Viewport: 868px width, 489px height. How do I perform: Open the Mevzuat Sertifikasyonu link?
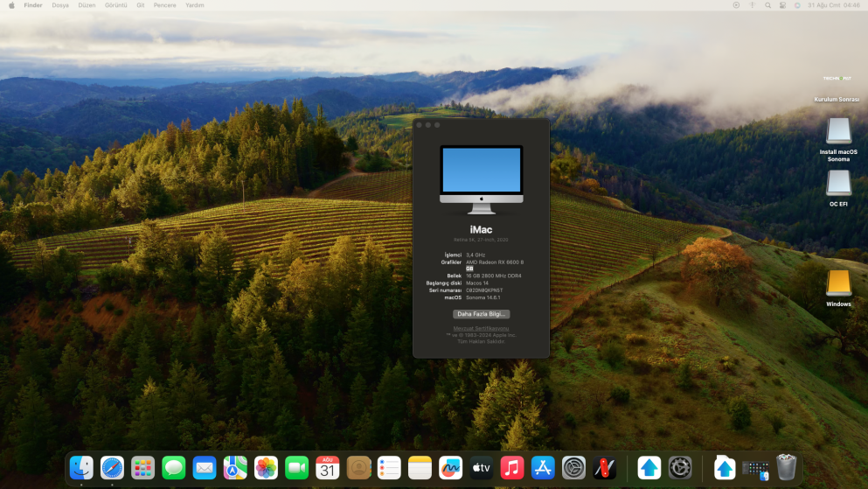(481, 328)
